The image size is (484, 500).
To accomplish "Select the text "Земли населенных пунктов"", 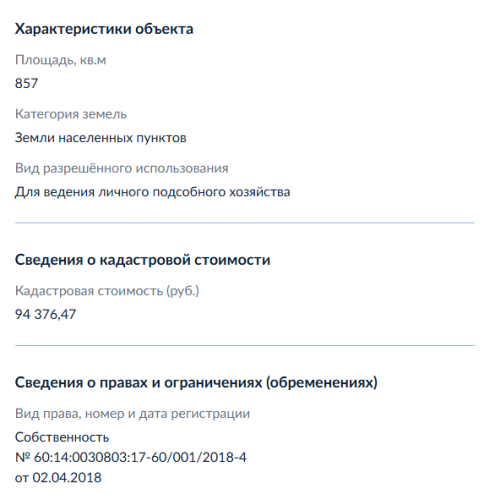I will click(x=100, y=138).
